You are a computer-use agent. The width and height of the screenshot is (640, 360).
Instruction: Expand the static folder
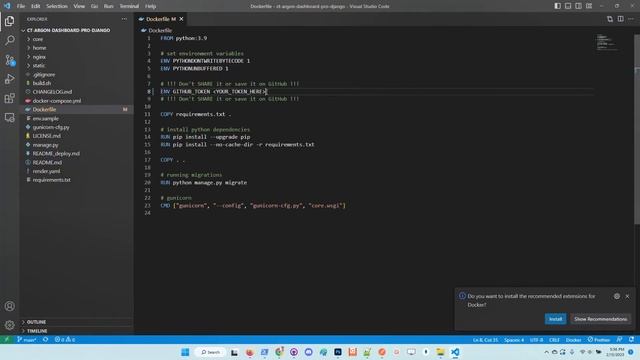coord(76,65)
